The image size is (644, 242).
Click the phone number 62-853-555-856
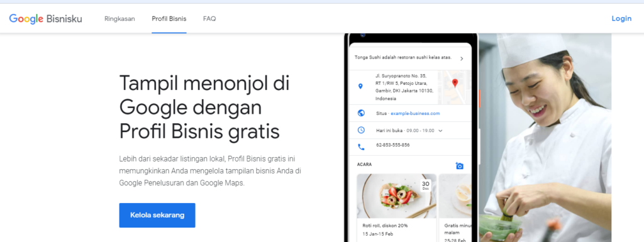click(x=392, y=145)
